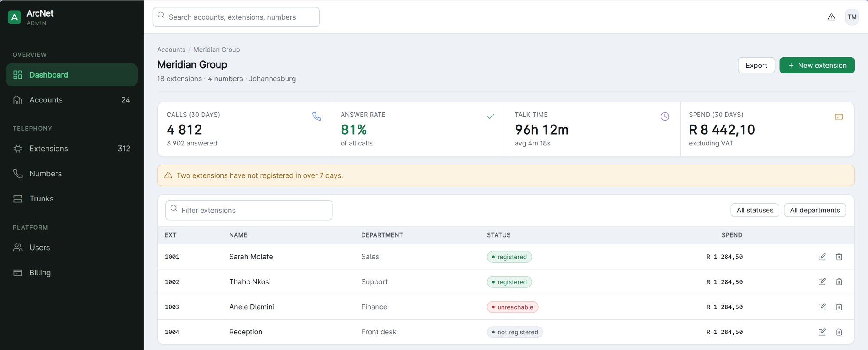Open Accounts in the sidebar
This screenshot has width=868, height=350.
click(72, 100)
